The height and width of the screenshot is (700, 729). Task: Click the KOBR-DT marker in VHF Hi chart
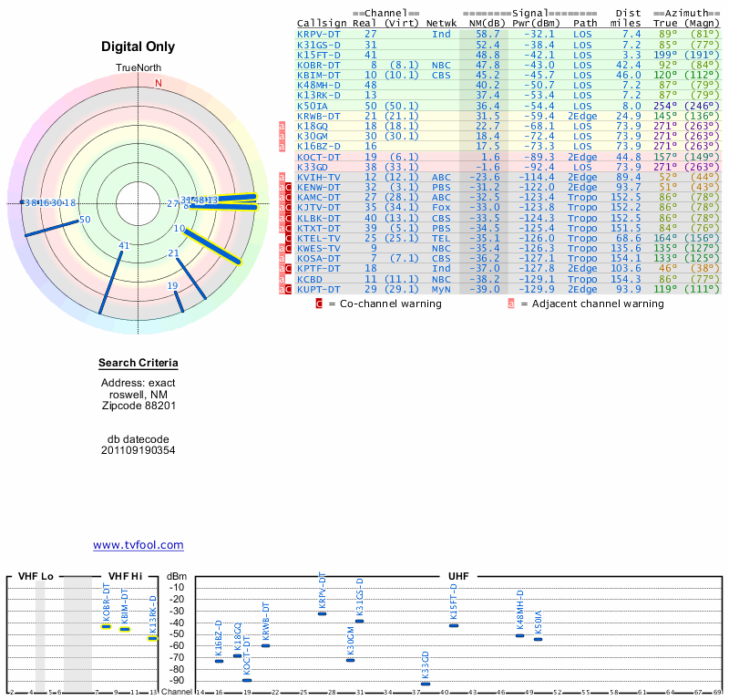click(x=106, y=626)
